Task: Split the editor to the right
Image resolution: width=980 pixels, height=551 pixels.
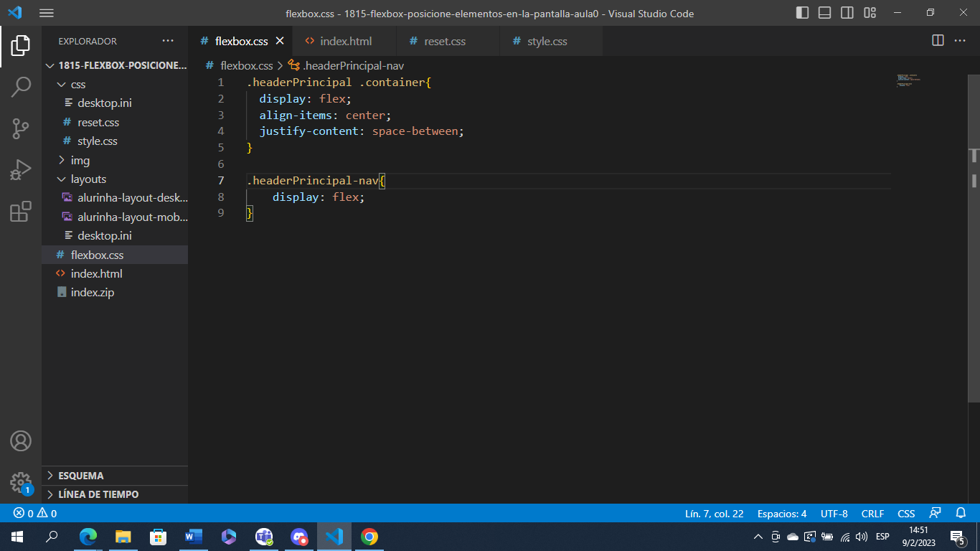Action: (x=938, y=41)
